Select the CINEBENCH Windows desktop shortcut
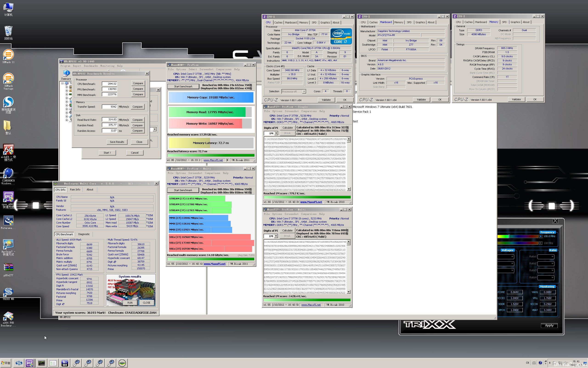 pyautogui.click(x=8, y=176)
